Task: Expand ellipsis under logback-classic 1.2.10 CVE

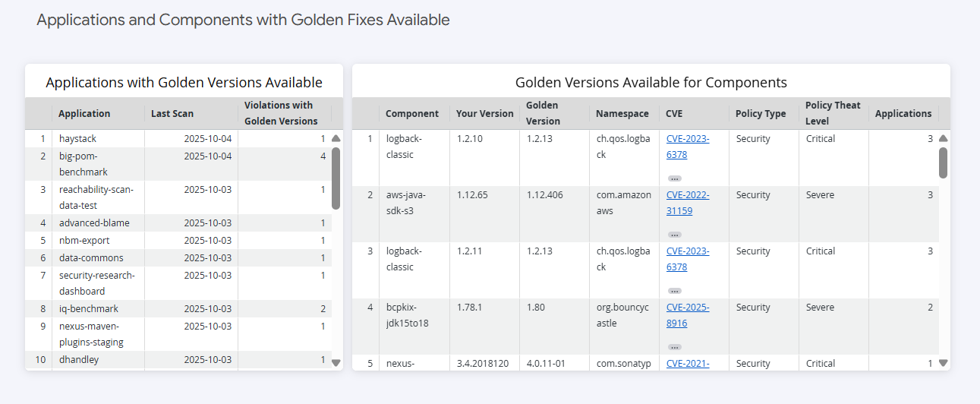Action: tap(674, 178)
